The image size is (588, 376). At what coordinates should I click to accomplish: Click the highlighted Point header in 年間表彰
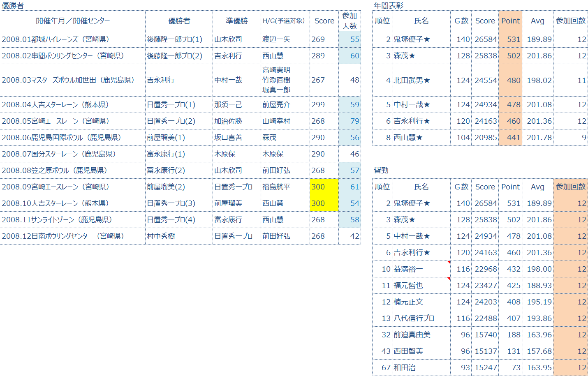[x=510, y=21]
